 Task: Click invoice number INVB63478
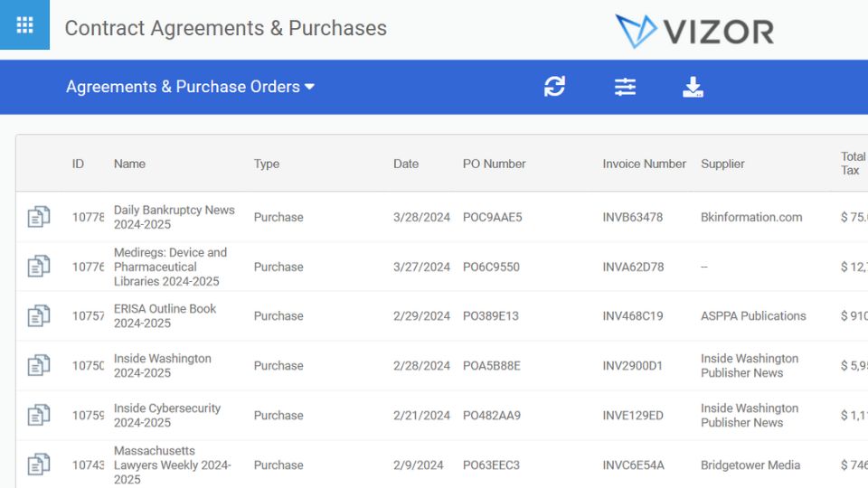pyautogui.click(x=632, y=217)
